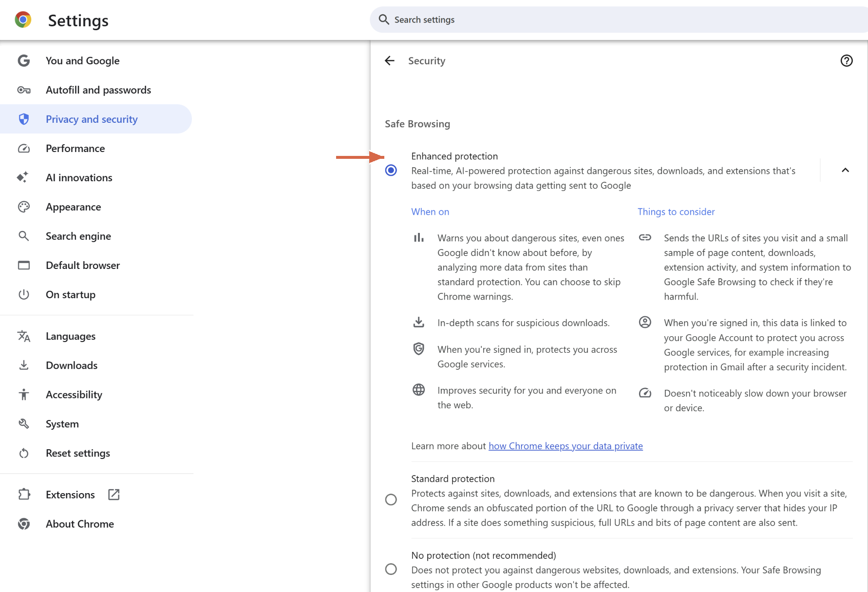Screen dimensions: 868x592
Task: Open Extensions page link
Action: click(96, 495)
